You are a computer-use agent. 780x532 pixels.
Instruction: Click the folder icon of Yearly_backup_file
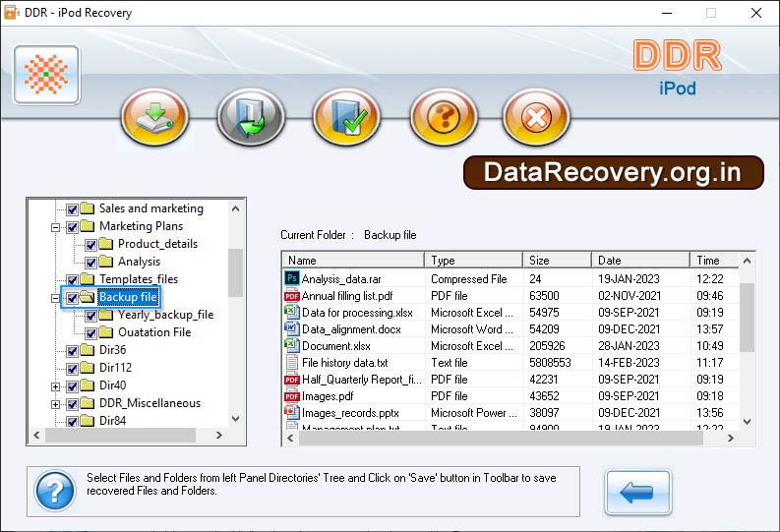coord(106,315)
